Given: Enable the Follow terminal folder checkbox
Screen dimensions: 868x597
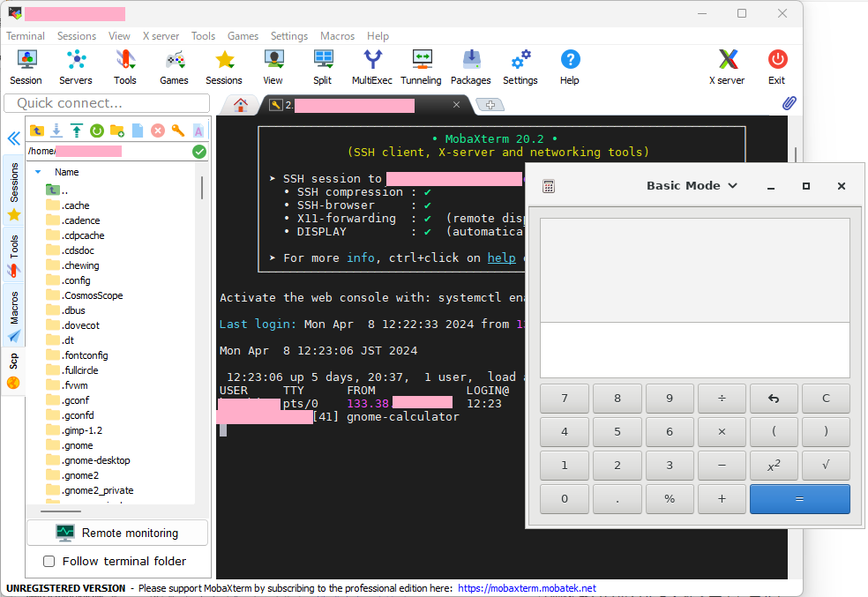Looking at the screenshot, I should pos(49,561).
